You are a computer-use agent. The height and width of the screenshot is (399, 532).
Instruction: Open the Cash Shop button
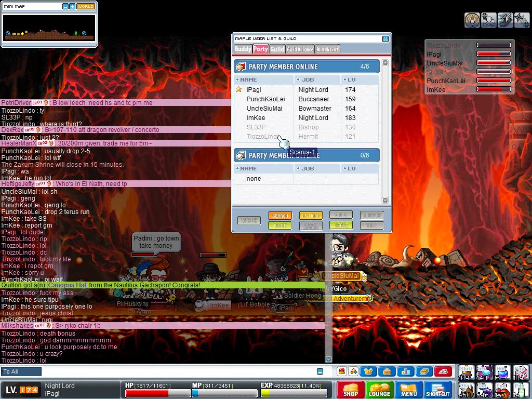[350, 390]
